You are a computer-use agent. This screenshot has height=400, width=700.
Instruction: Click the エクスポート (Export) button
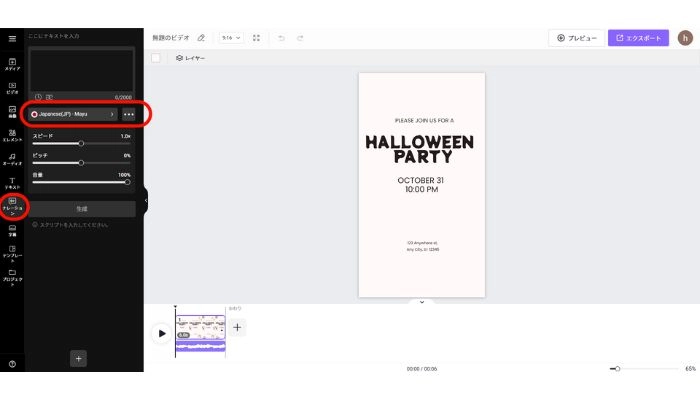(x=638, y=38)
